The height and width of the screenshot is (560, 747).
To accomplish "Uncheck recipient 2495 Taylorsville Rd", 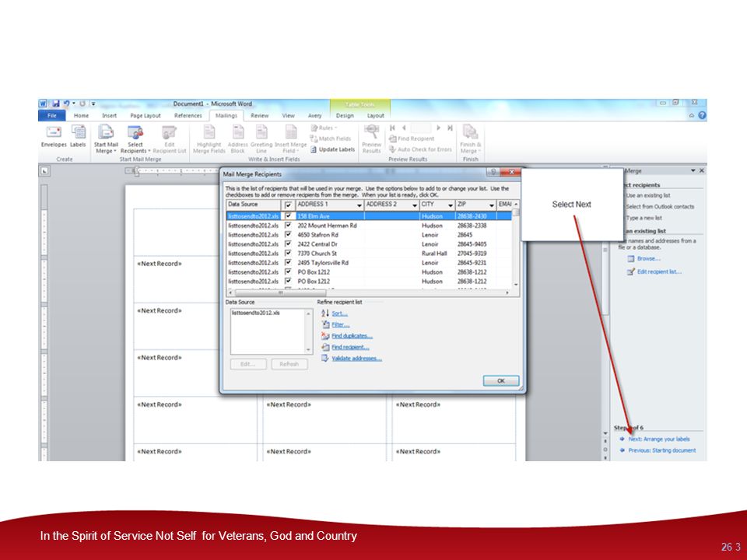I will 288,262.
